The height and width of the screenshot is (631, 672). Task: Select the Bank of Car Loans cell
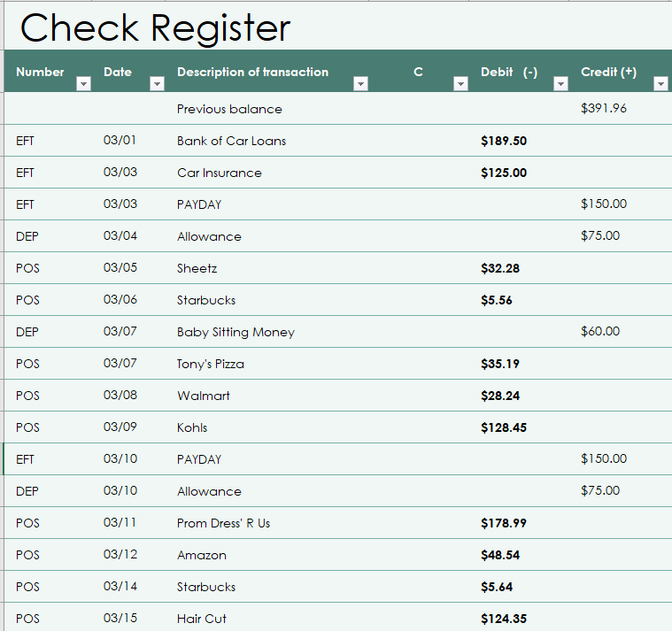[x=231, y=141]
